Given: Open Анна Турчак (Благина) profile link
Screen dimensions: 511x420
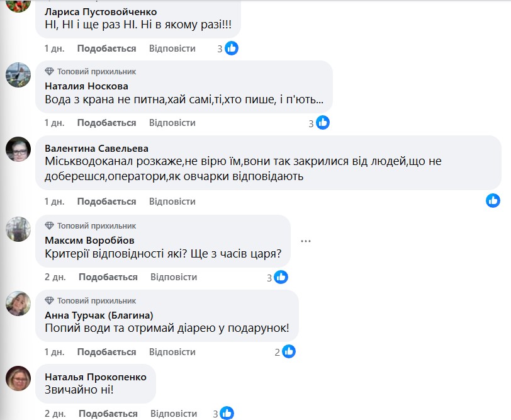Looking at the screenshot, I should coord(99,315).
